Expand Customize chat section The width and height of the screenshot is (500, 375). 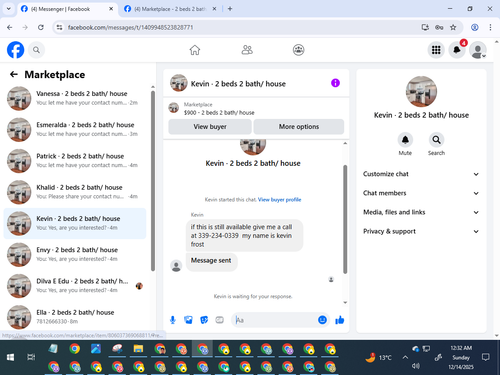coord(421,174)
